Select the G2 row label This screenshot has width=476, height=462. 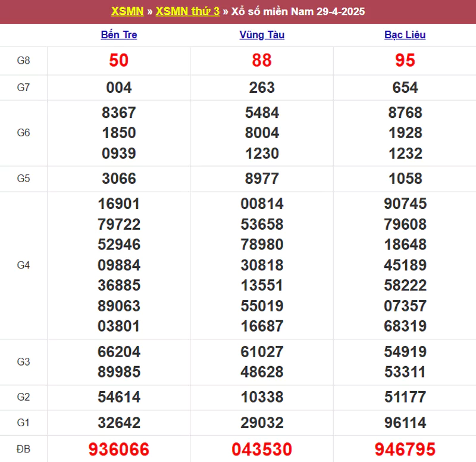point(23,397)
